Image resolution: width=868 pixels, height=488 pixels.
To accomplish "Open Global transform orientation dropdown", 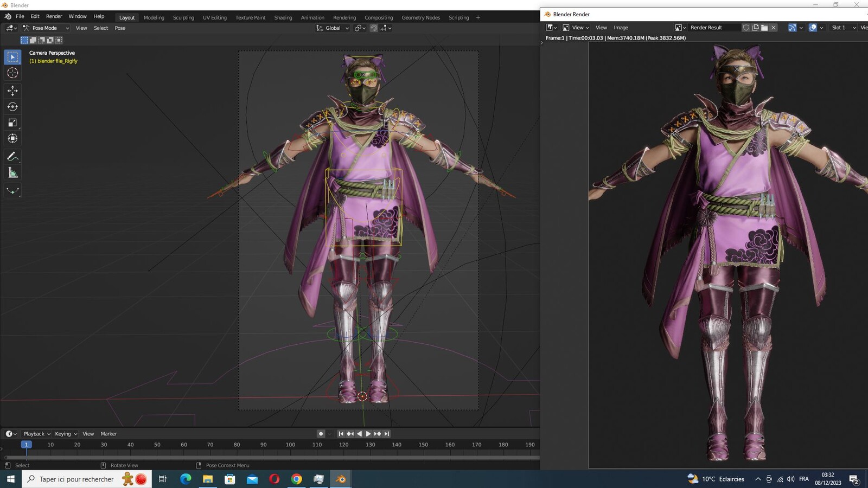I will point(333,28).
